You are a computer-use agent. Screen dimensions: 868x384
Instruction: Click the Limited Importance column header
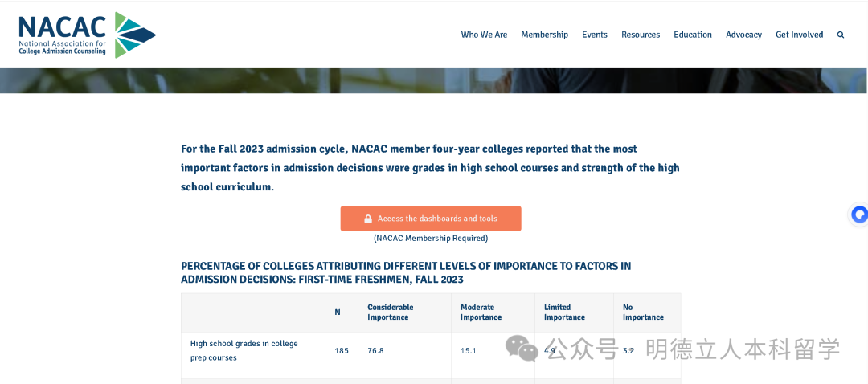(564, 313)
